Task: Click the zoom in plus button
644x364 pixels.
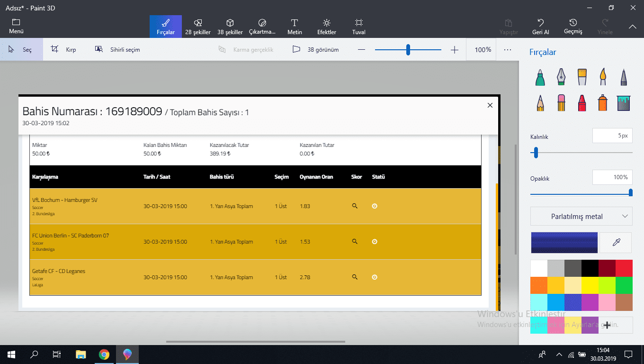Action: [455, 50]
